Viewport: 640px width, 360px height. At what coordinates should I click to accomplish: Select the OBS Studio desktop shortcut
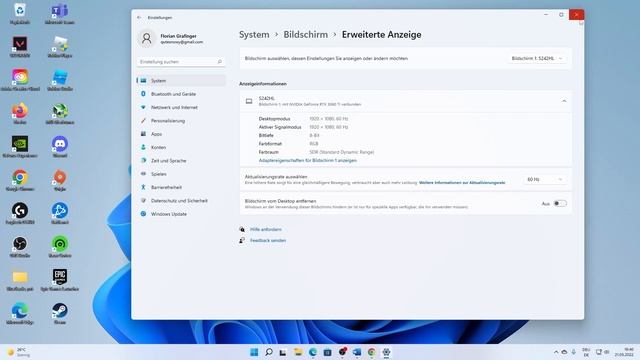20,247
